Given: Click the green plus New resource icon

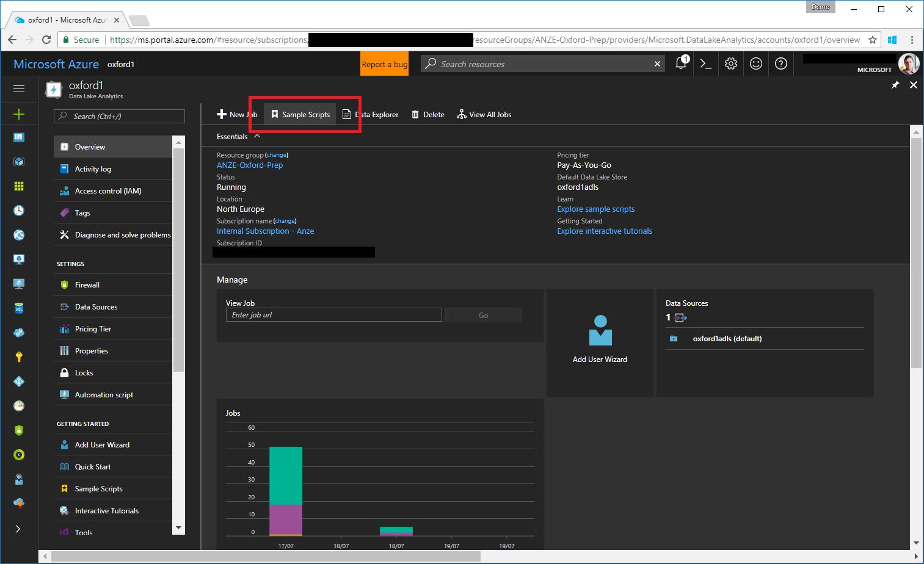Looking at the screenshot, I should pyautogui.click(x=19, y=114).
